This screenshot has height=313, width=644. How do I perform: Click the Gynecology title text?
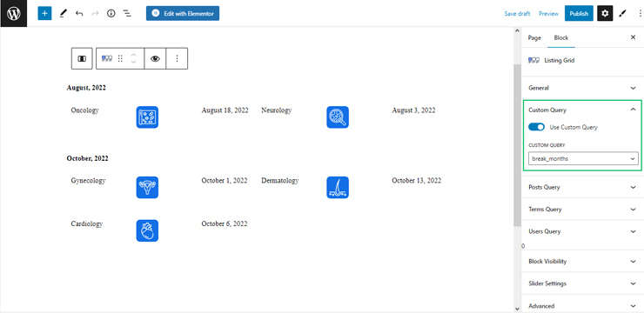pos(88,181)
